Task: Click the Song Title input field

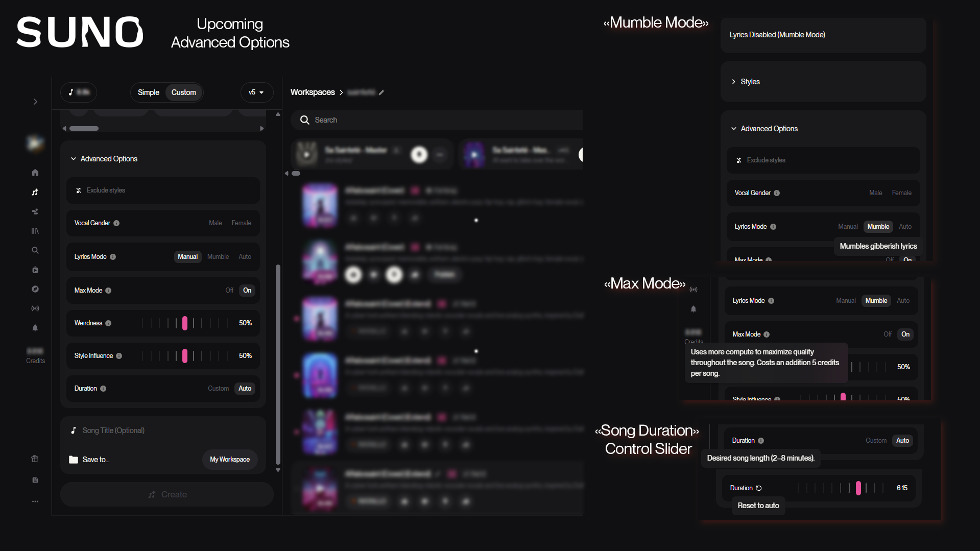Action: 163,430
